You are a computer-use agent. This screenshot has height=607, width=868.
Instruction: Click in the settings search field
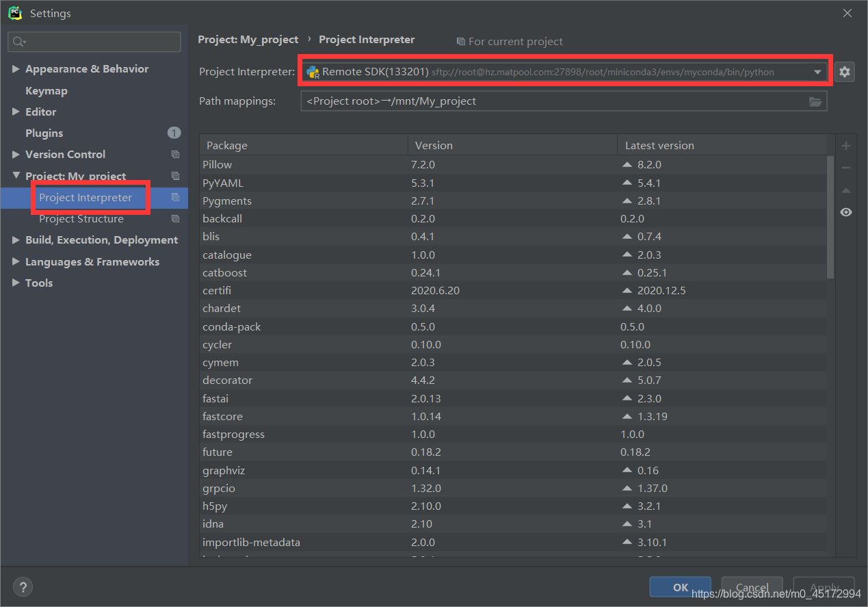(x=94, y=42)
